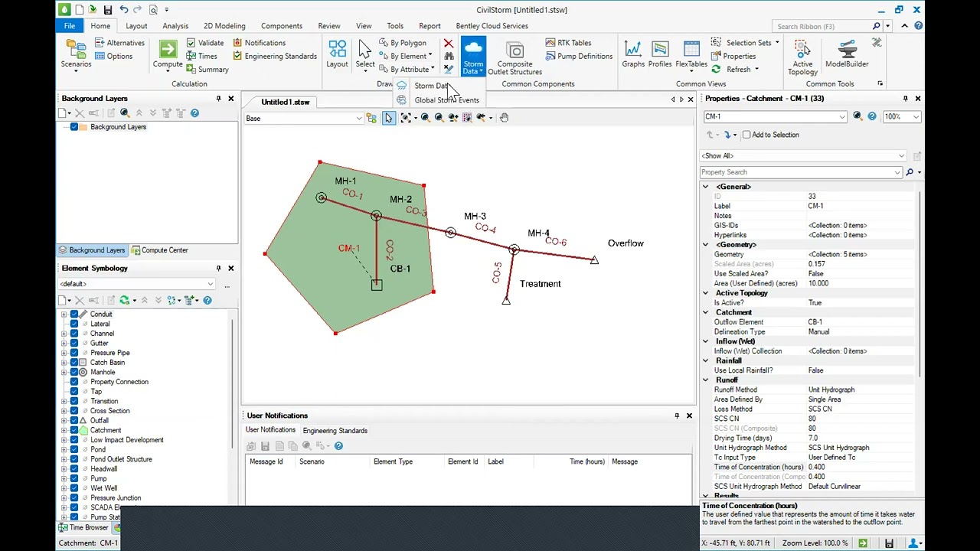The height and width of the screenshot is (551, 980).
Task: Open RTK Tables
Action: click(x=567, y=43)
